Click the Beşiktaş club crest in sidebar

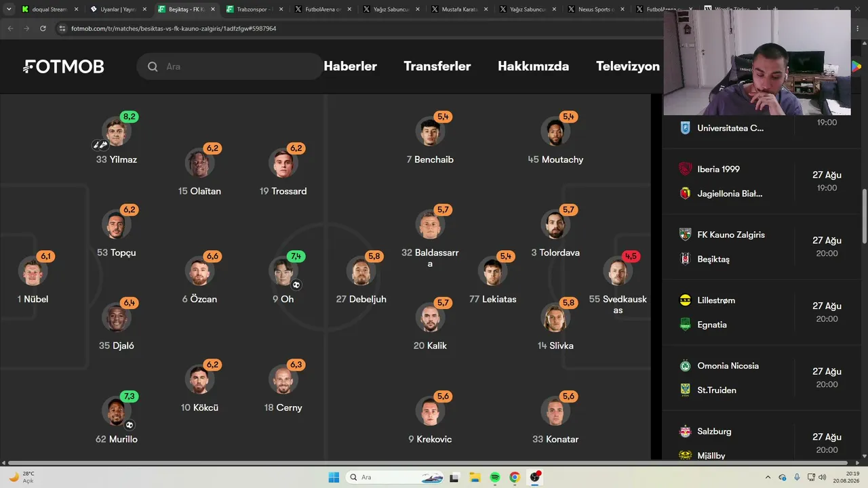[x=685, y=259]
